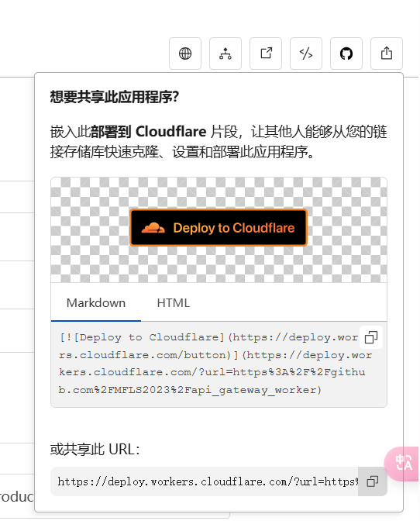The width and height of the screenshot is (420, 521).
Task: Click the checkered deploy button preview area
Action: coord(219,230)
